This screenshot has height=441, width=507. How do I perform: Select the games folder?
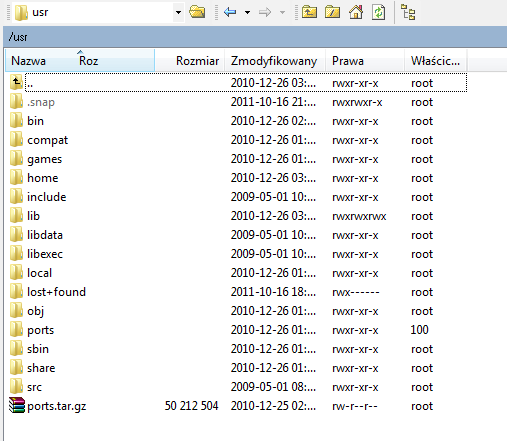coord(45,159)
